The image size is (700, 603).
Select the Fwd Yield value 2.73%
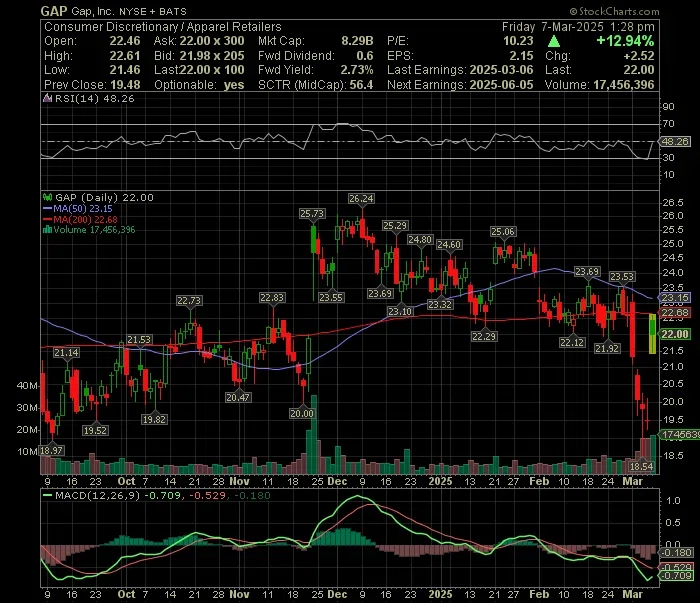357,70
